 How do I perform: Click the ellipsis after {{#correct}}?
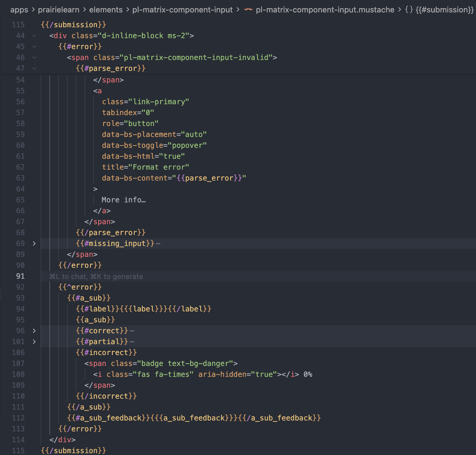132,331
